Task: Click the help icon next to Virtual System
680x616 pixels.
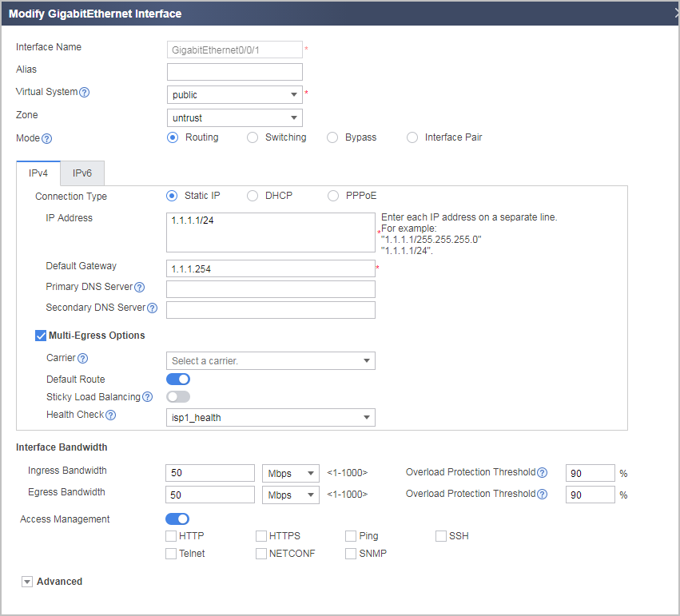Action: point(85,93)
